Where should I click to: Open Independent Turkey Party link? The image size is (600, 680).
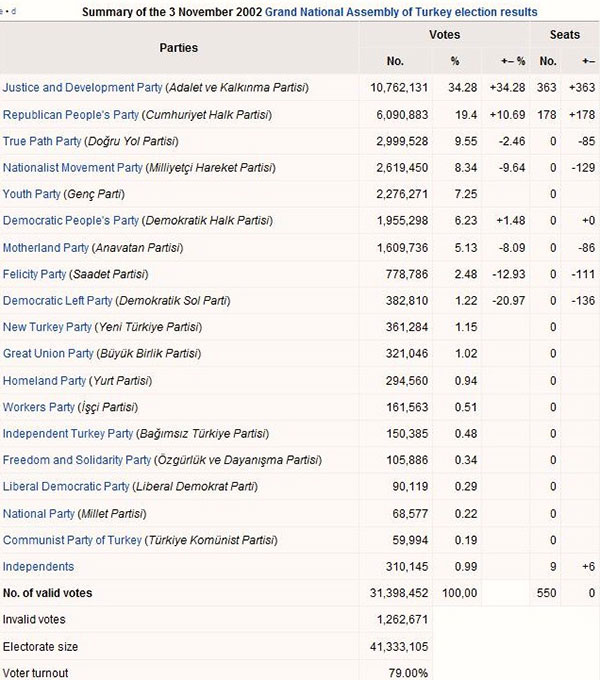click(x=68, y=434)
